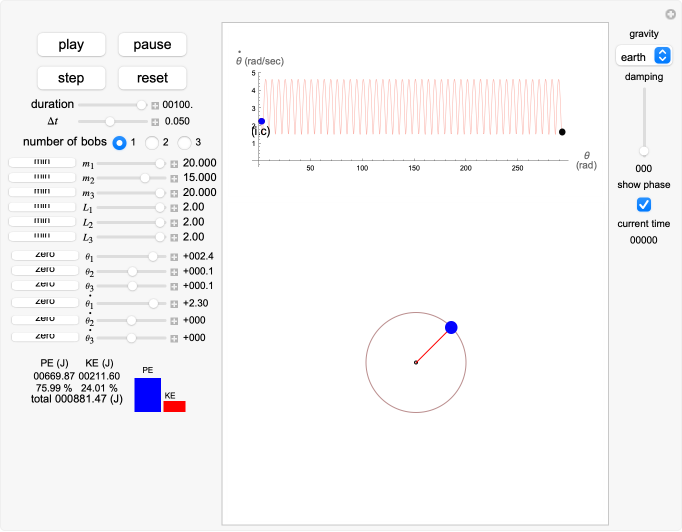This screenshot has height=532, width=682.
Task: Click the red KE energy bar
Action: tap(174, 406)
